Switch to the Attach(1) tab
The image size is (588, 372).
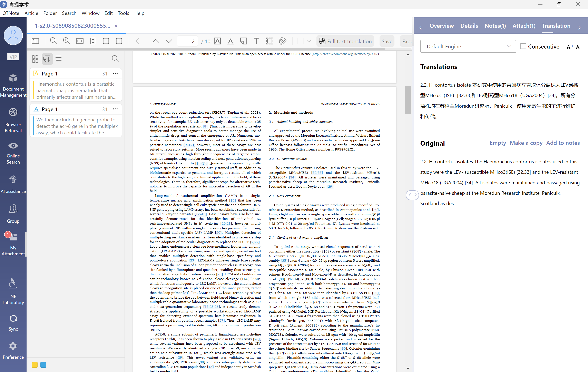pyautogui.click(x=524, y=26)
